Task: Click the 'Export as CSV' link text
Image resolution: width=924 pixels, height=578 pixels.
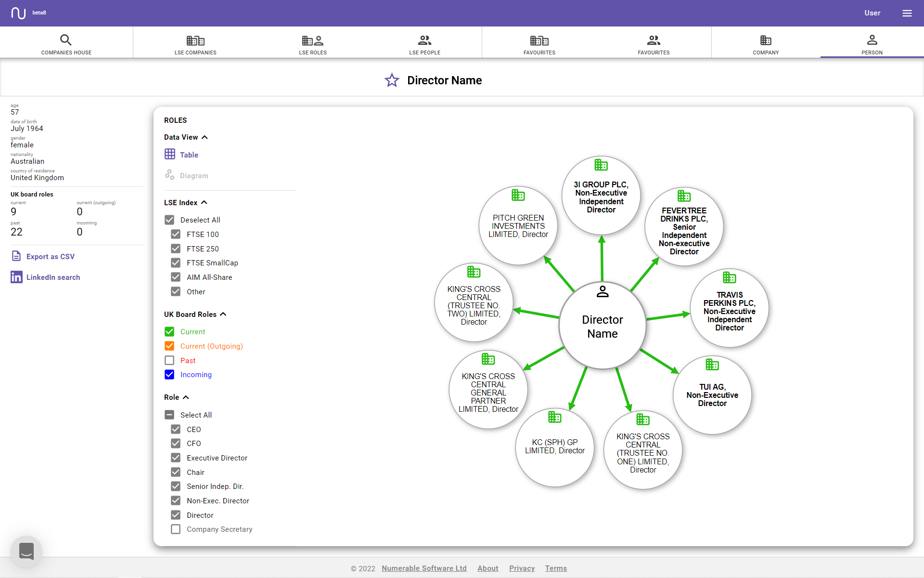Action: coord(51,257)
